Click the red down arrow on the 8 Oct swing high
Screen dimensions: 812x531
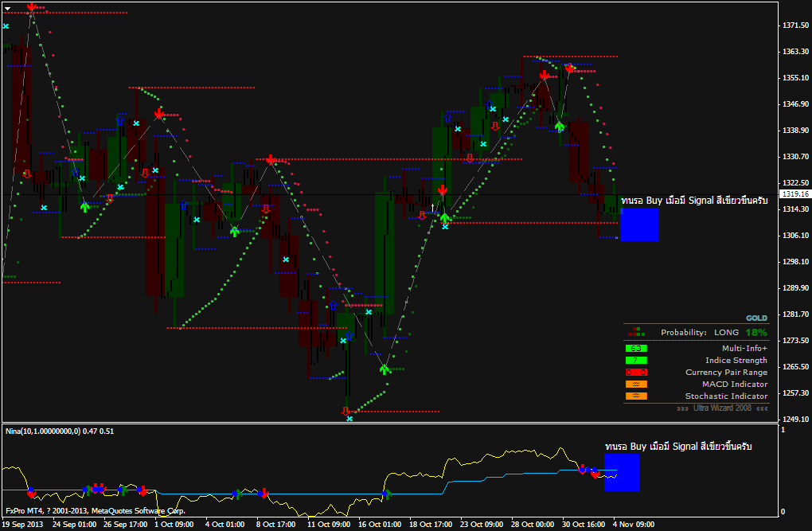click(x=271, y=159)
